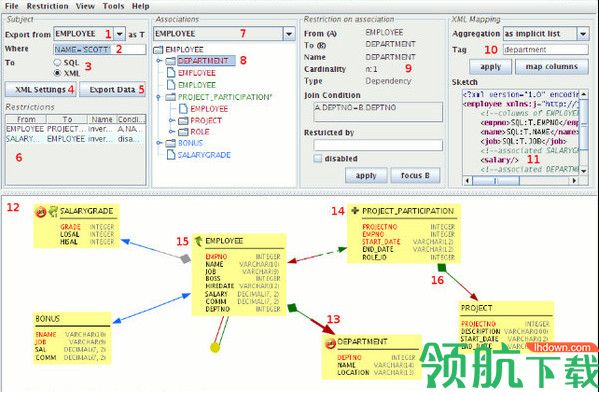
Task: Click the Tag input field
Action: pyautogui.click(x=546, y=50)
